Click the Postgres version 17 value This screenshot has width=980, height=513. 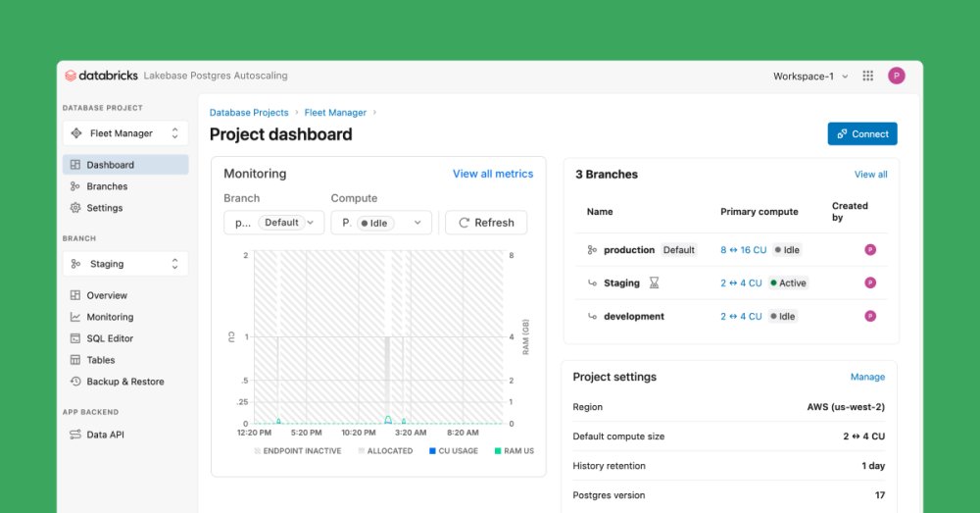click(880, 495)
